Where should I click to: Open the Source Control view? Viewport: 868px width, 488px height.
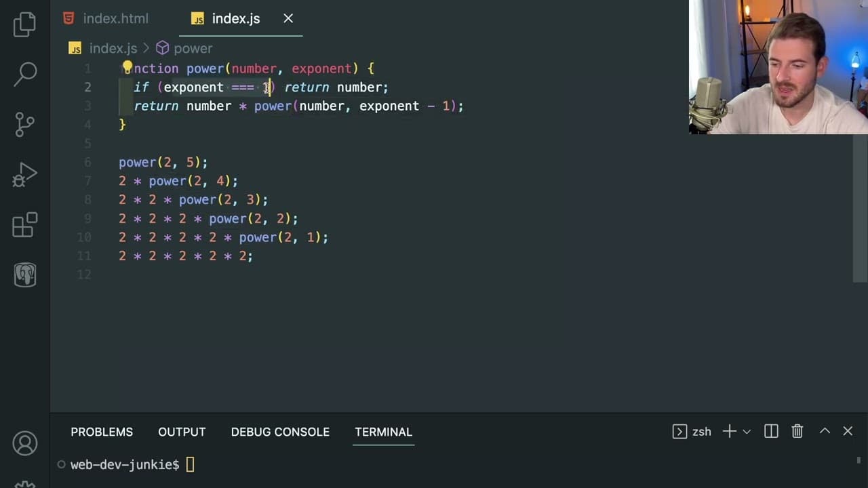24,124
